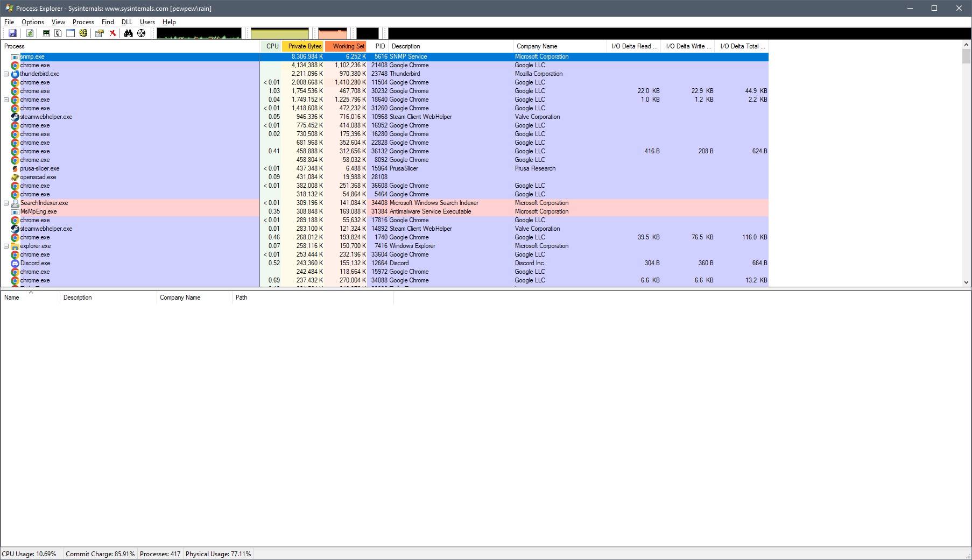Click steamwebhelper.exe icon with PID 14892
This screenshot has width=972, height=560.
tap(15, 229)
